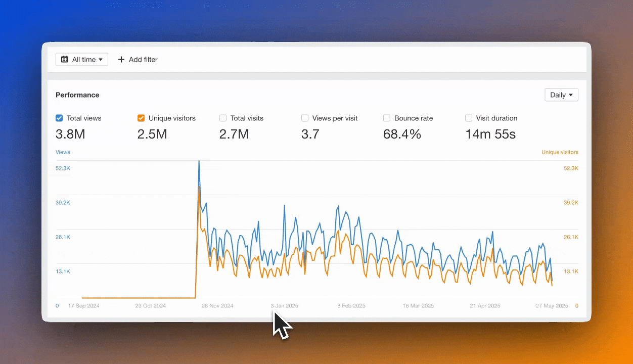Click the 14m 55s Visit duration value
The width and height of the screenshot is (633, 364).
[x=490, y=134]
